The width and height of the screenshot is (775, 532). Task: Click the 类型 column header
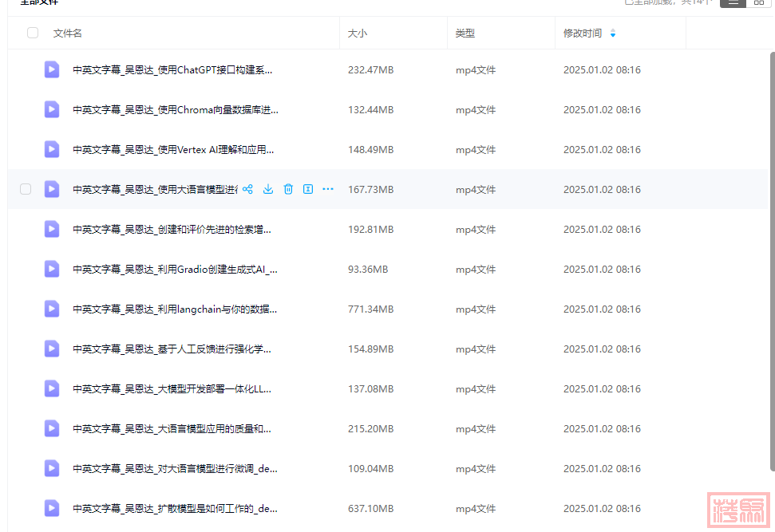[x=465, y=33]
